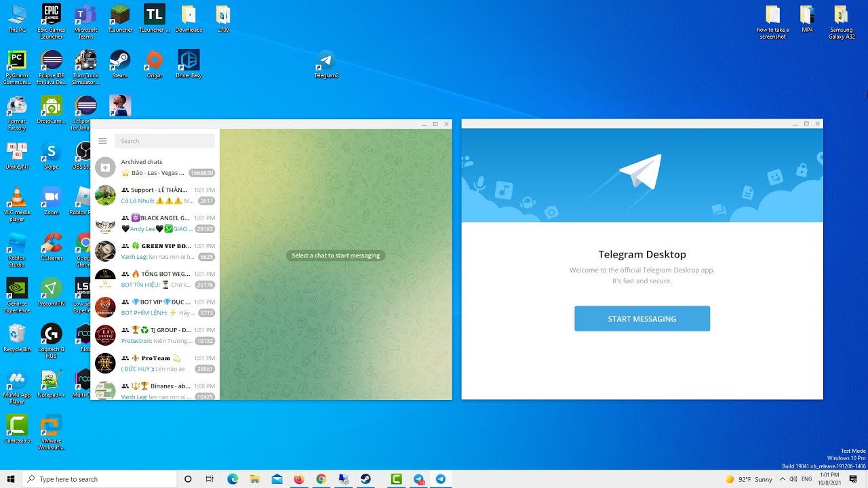Image resolution: width=868 pixels, height=488 pixels.
Task: Open the TJ GROUP chat
Action: pyautogui.click(x=155, y=335)
